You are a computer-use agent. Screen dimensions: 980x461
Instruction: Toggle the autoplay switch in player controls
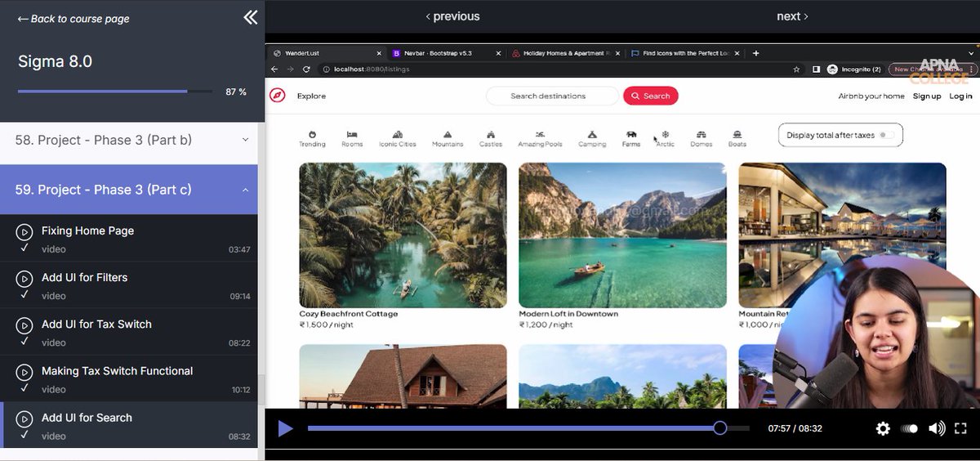pyautogui.click(x=909, y=428)
